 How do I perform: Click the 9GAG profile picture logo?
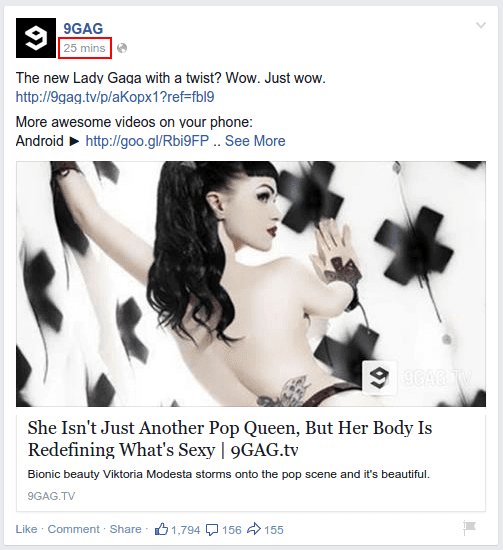click(36, 38)
